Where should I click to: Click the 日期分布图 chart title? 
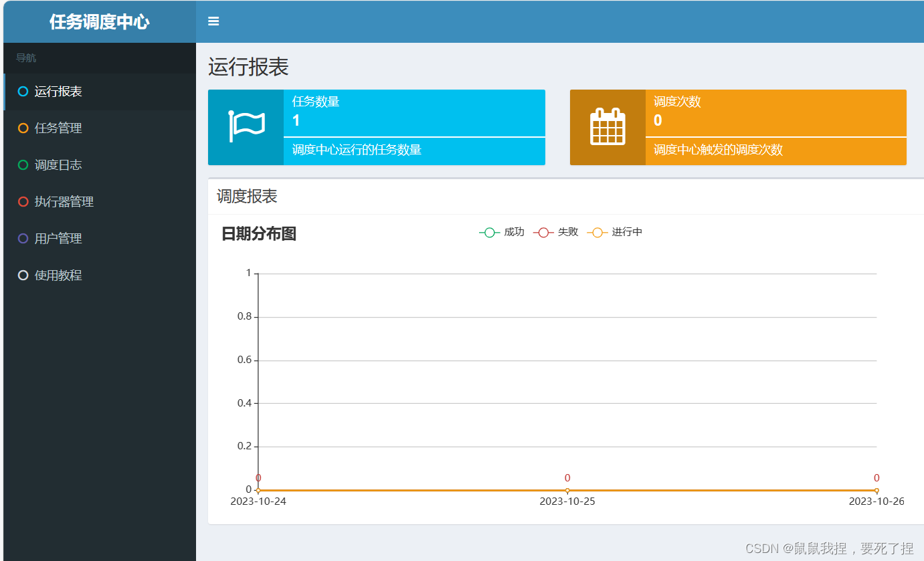[x=259, y=234]
